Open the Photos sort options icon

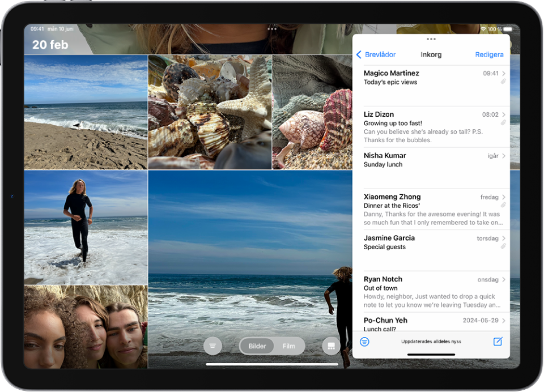pyautogui.click(x=212, y=346)
